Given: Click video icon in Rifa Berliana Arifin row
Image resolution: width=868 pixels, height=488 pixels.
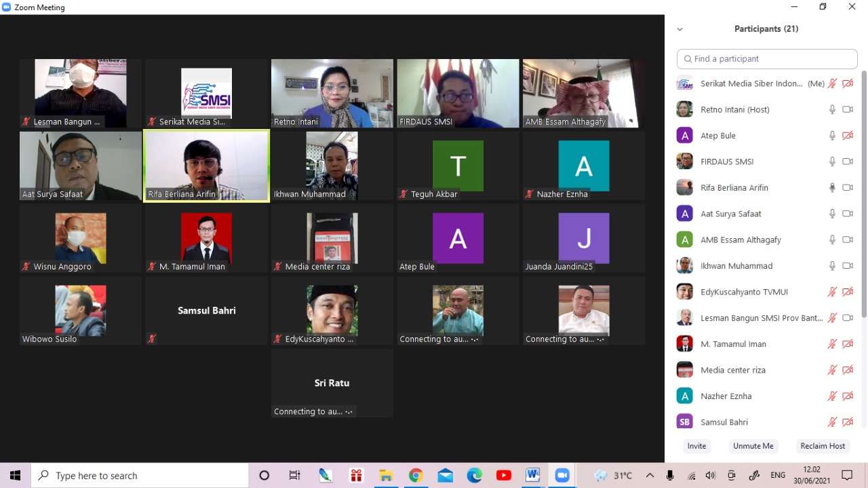Looking at the screenshot, I should click(x=848, y=187).
